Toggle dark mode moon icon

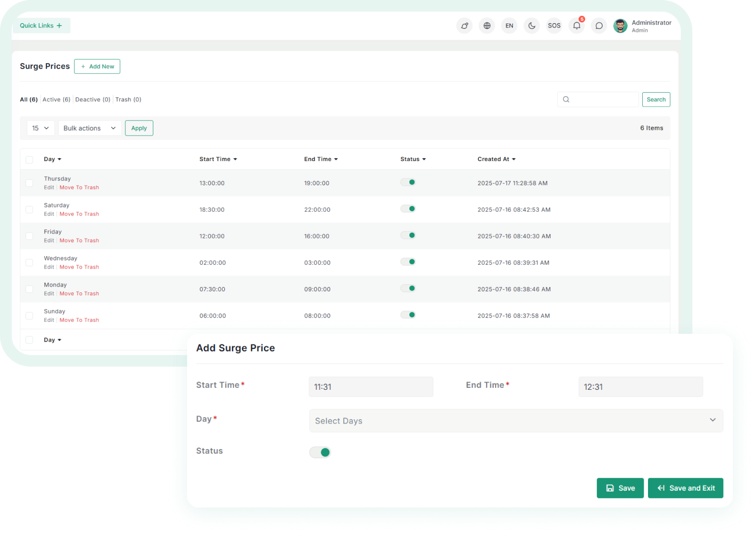531,26
